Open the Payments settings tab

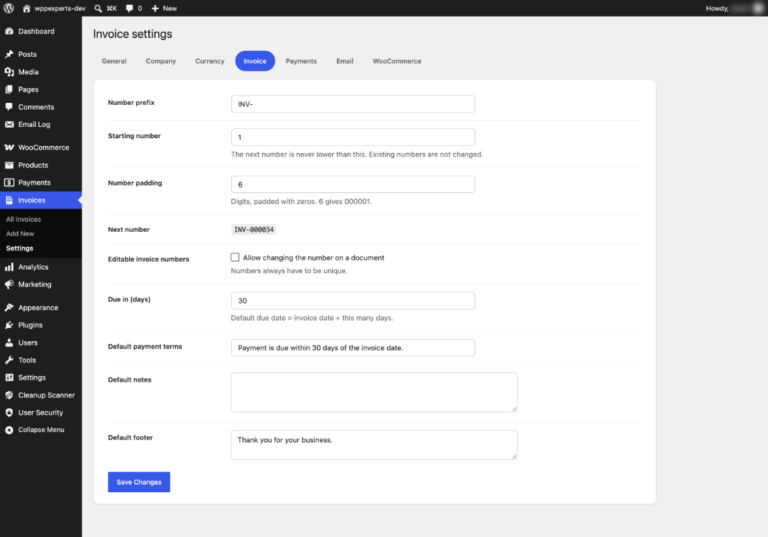coord(301,61)
